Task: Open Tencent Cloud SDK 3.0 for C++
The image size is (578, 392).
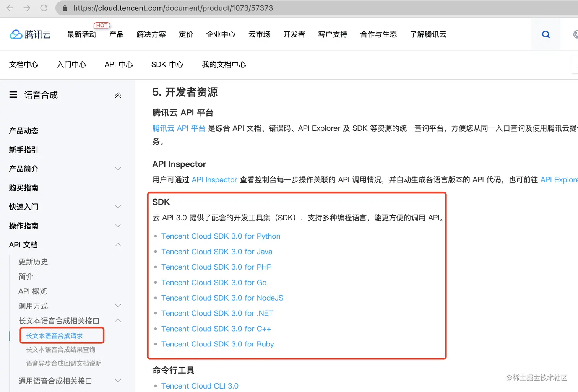Action: tap(216, 329)
